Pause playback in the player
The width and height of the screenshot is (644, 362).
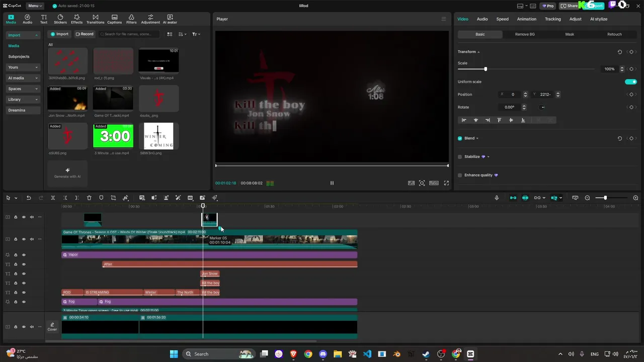pos(332,183)
